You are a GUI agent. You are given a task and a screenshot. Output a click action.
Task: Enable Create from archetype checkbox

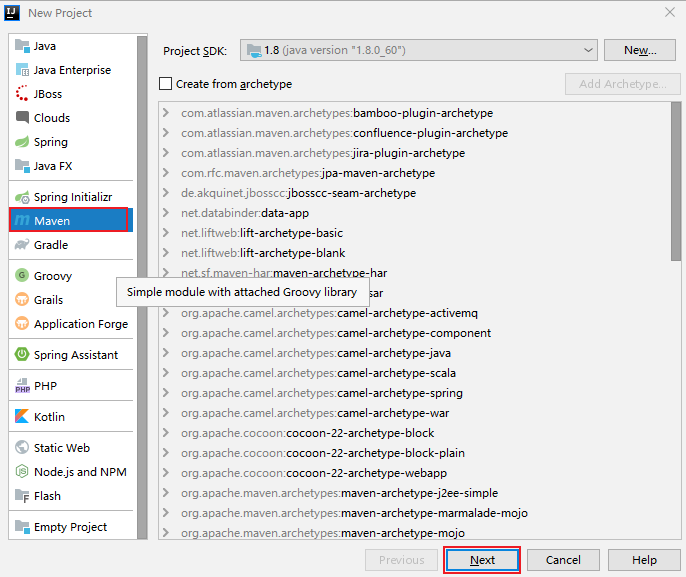click(165, 83)
